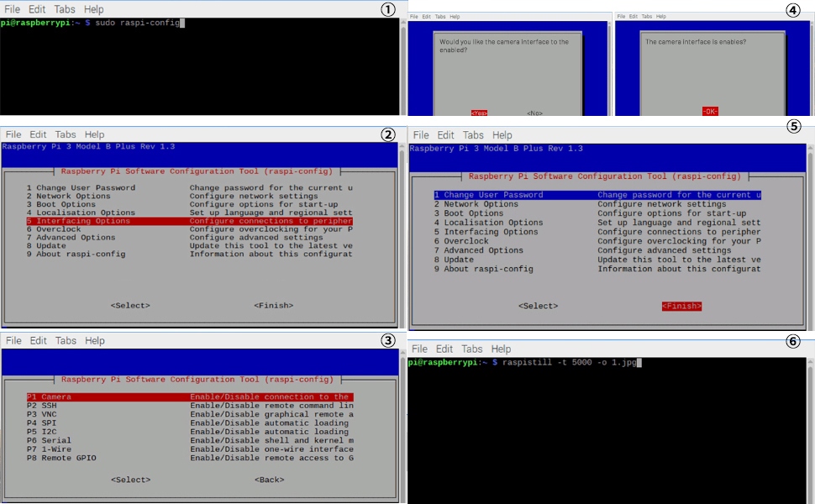Select highlighted '5 Interfacing Options' row
This screenshot has height=504, width=815.
(190, 221)
